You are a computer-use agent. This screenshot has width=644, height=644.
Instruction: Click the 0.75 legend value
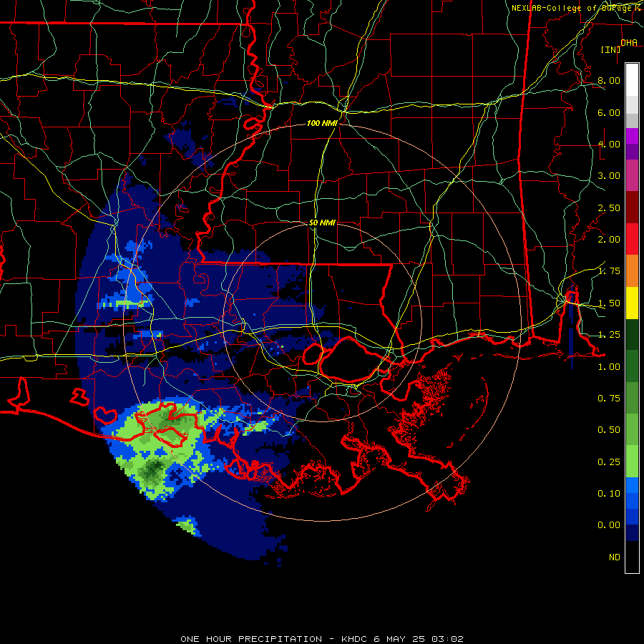[609, 399]
